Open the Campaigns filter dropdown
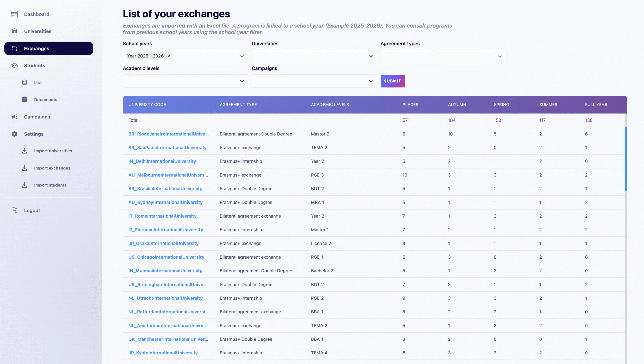This screenshot has width=644, height=364. 371,81
